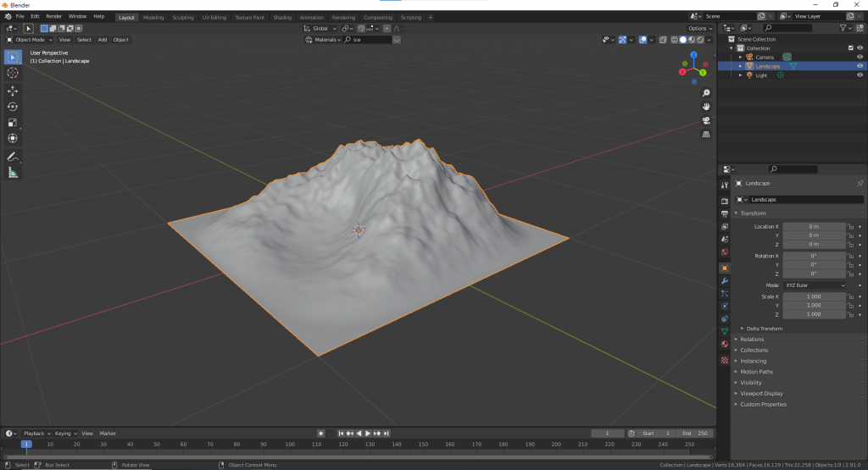The image size is (868, 470).
Task: Open the timeline Keying popover
Action: point(65,434)
